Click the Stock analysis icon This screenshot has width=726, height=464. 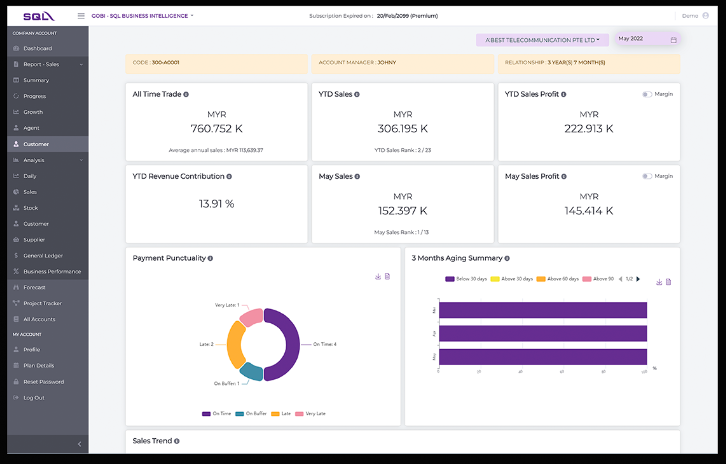[16, 208]
